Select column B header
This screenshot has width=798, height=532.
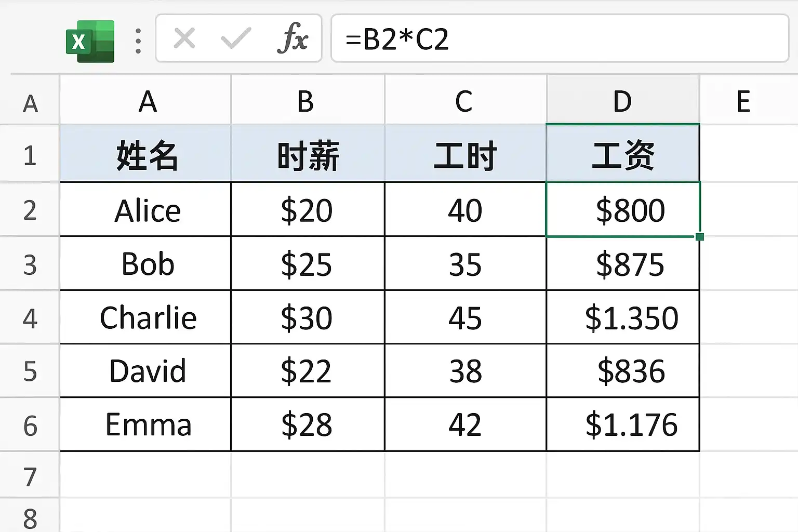[x=307, y=101]
